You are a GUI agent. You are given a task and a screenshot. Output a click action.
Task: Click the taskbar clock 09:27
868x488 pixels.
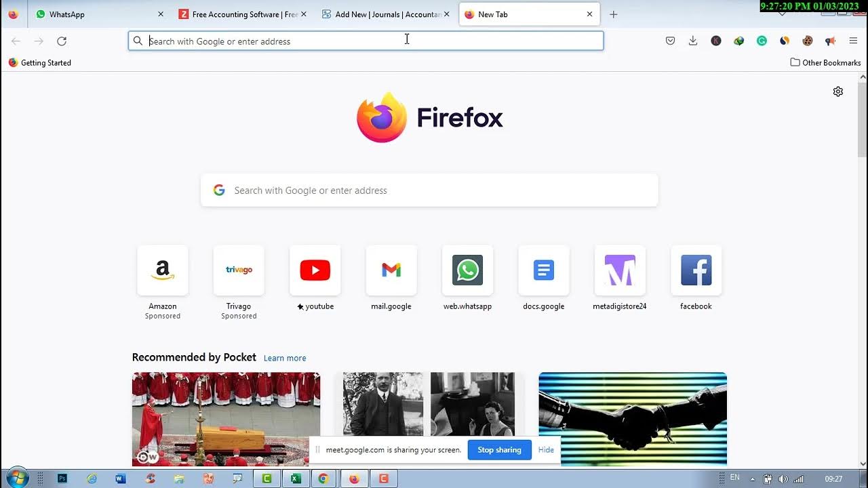(x=833, y=479)
